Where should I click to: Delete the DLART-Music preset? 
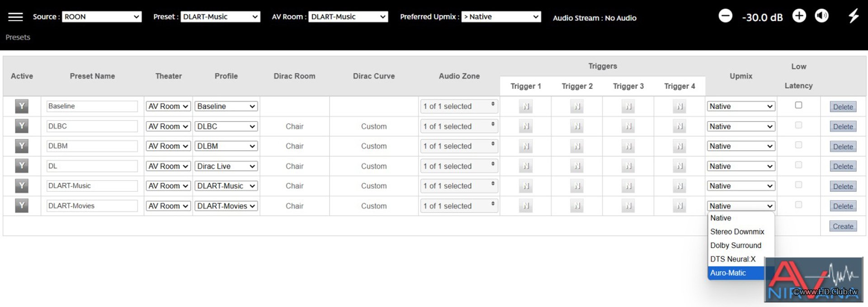843,186
